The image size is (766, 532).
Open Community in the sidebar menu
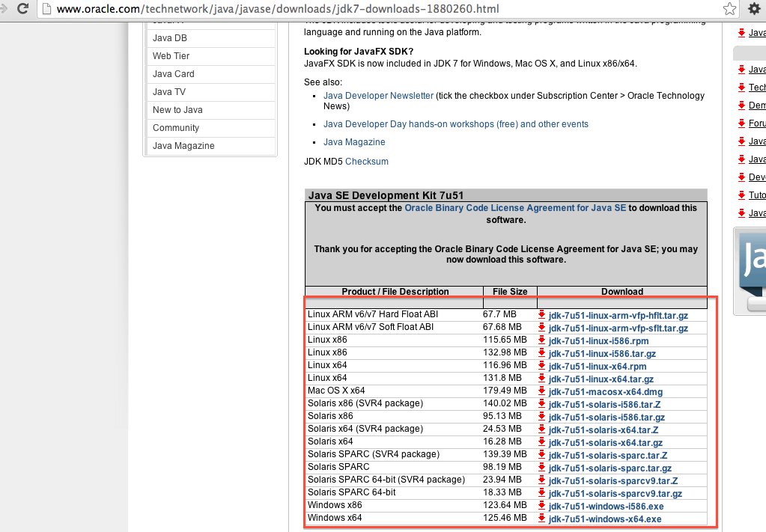point(176,129)
